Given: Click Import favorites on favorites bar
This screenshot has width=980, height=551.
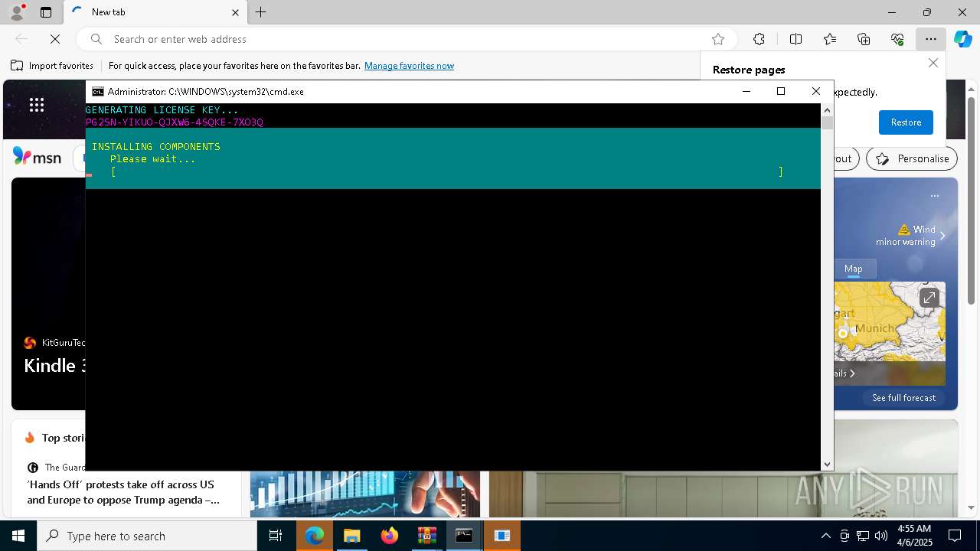Looking at the screenshot, I should click(x=52, y=66).
